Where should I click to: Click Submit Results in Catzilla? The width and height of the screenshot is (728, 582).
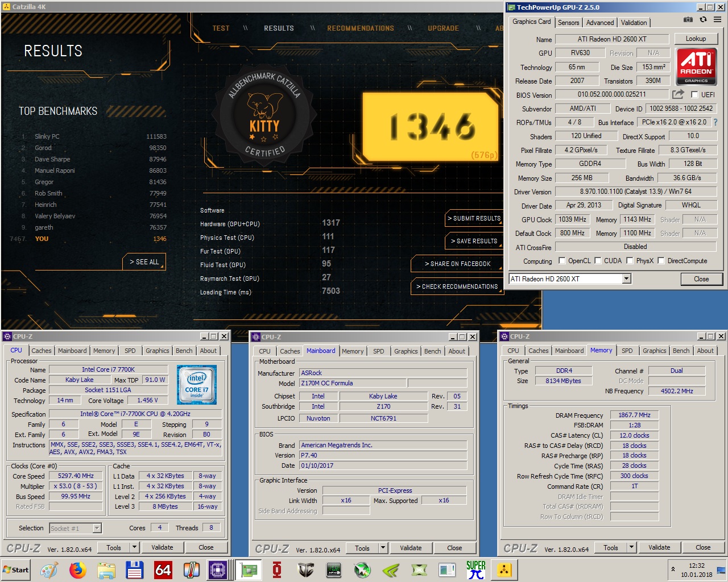click(474, 218)
